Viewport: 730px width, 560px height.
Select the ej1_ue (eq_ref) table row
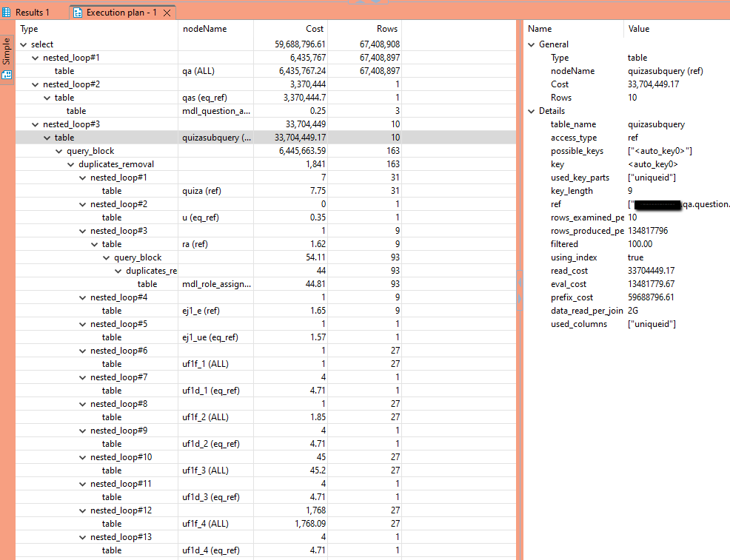pos(266,337)
